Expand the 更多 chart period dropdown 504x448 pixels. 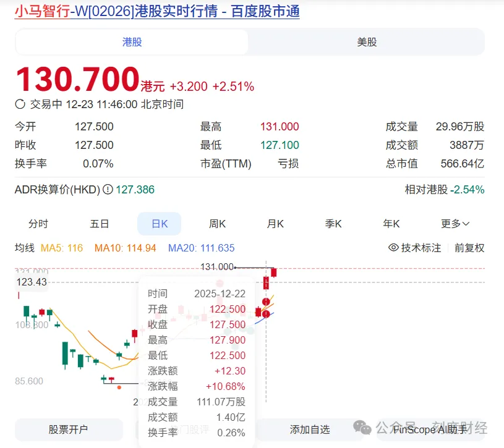(x=455, y=224)
